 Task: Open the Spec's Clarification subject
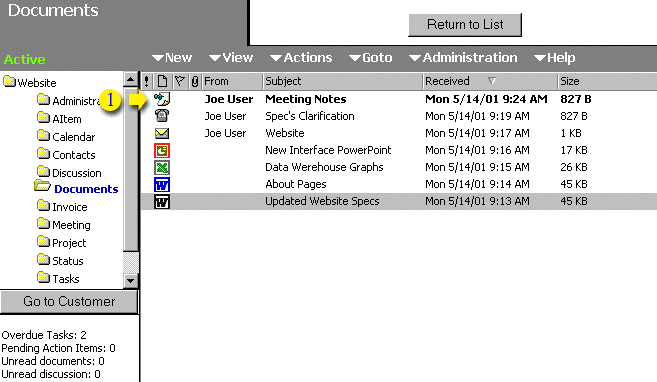[x=310, y=116]
